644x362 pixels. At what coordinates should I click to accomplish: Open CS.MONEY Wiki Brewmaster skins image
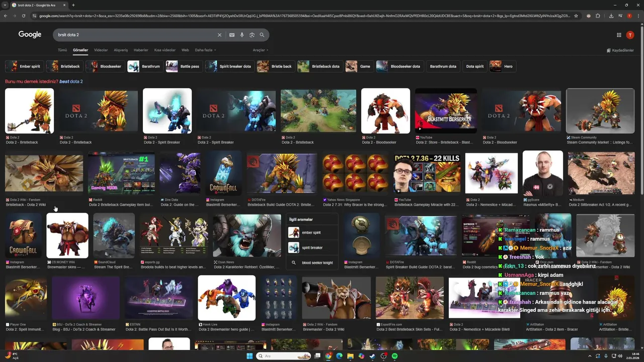tap(67, 235)
